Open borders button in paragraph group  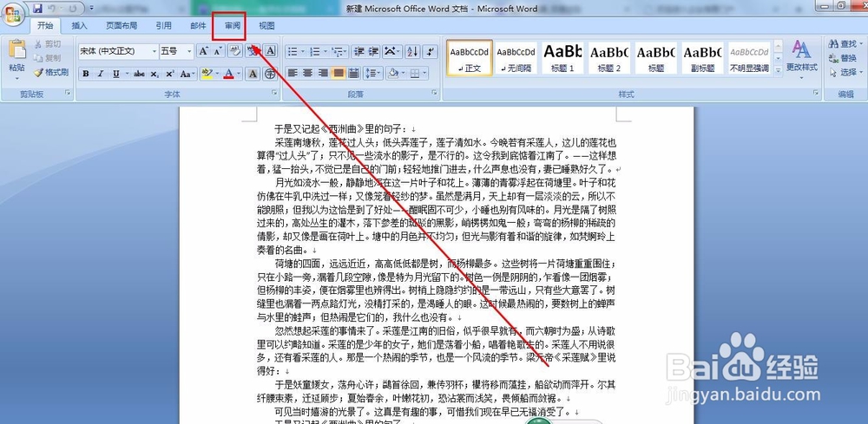(x=415, y=74)
